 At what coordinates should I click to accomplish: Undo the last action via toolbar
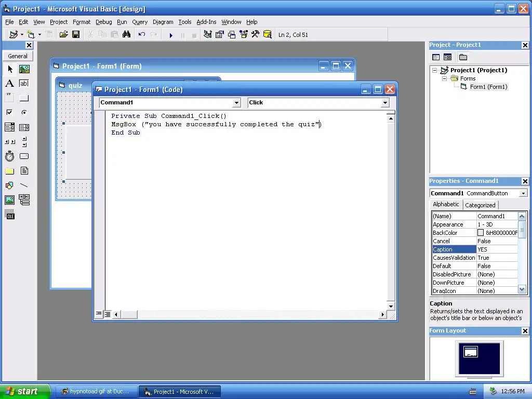[142, 34]
